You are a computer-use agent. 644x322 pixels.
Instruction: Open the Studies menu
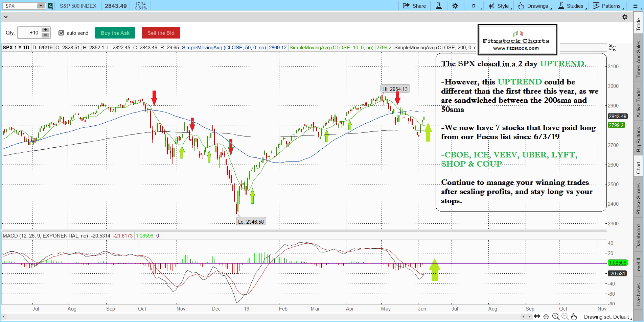pyautogui.click(x=571, y=6)
